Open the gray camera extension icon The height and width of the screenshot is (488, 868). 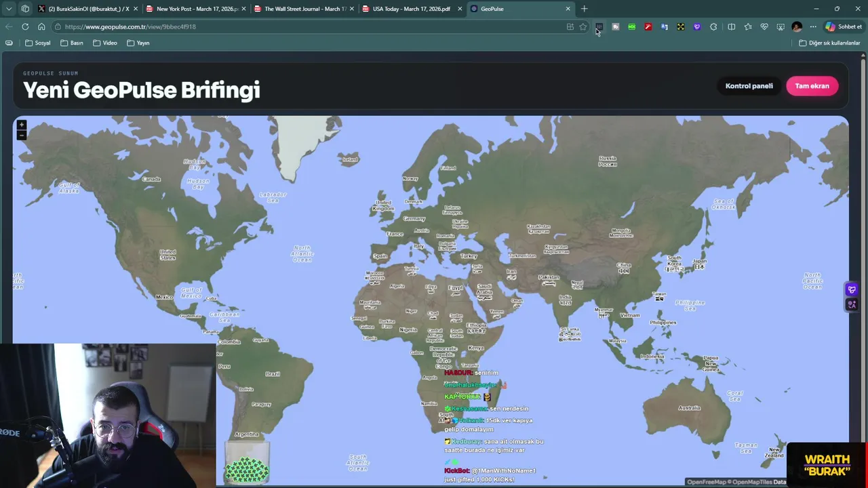point(615,26)
